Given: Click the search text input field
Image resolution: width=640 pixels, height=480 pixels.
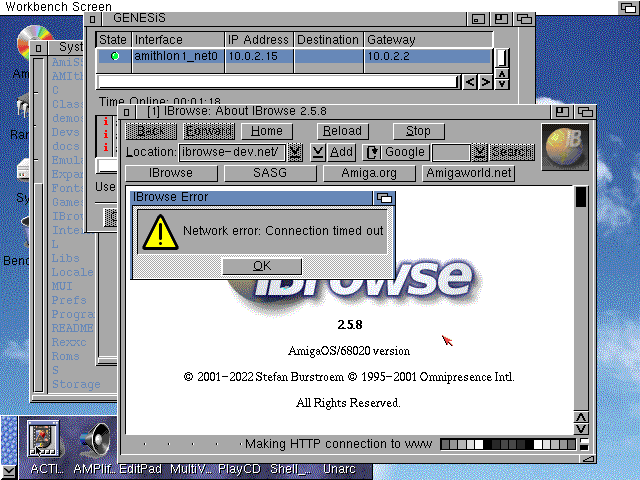Looking at the screenshot, I should [x=451, y=152].
